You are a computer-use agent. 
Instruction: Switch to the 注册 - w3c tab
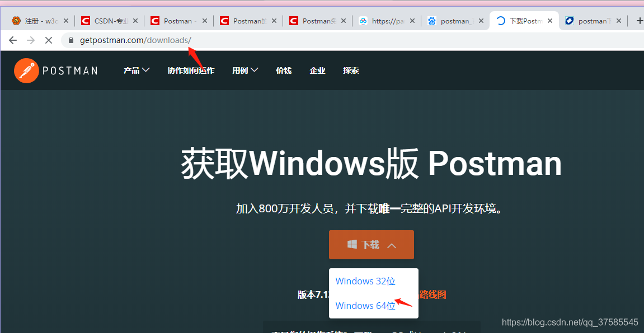[40, 21]
